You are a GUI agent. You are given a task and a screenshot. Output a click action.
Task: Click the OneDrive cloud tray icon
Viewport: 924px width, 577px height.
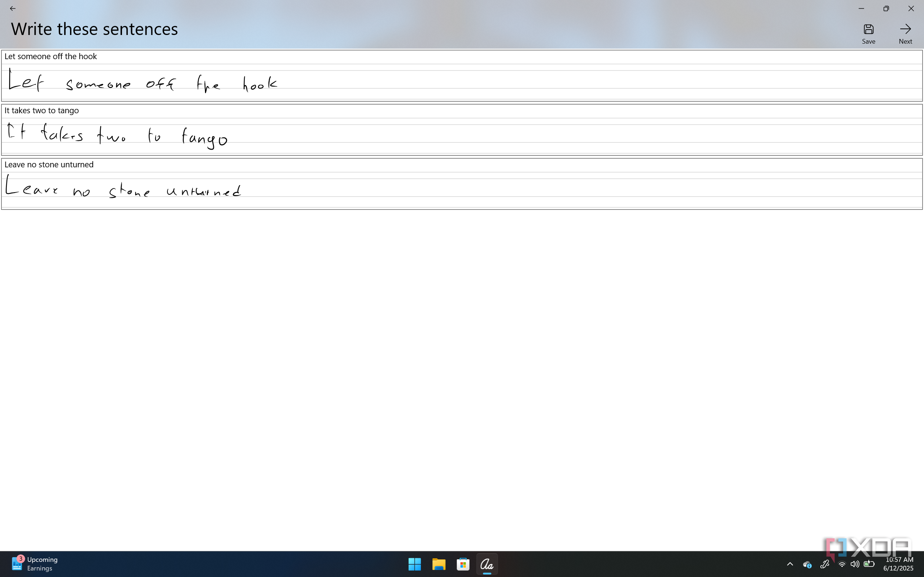pos(807,564)
